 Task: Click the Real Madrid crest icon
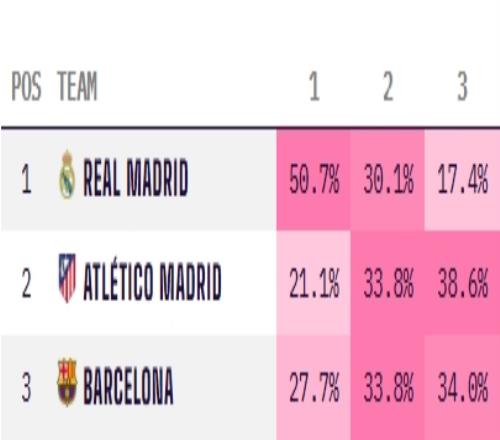click(67, 175)
